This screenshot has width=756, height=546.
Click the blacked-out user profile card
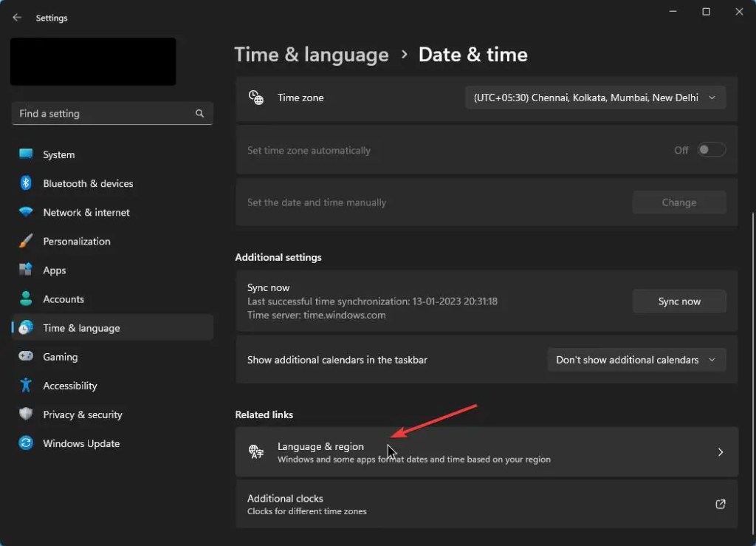pos(93,62)
